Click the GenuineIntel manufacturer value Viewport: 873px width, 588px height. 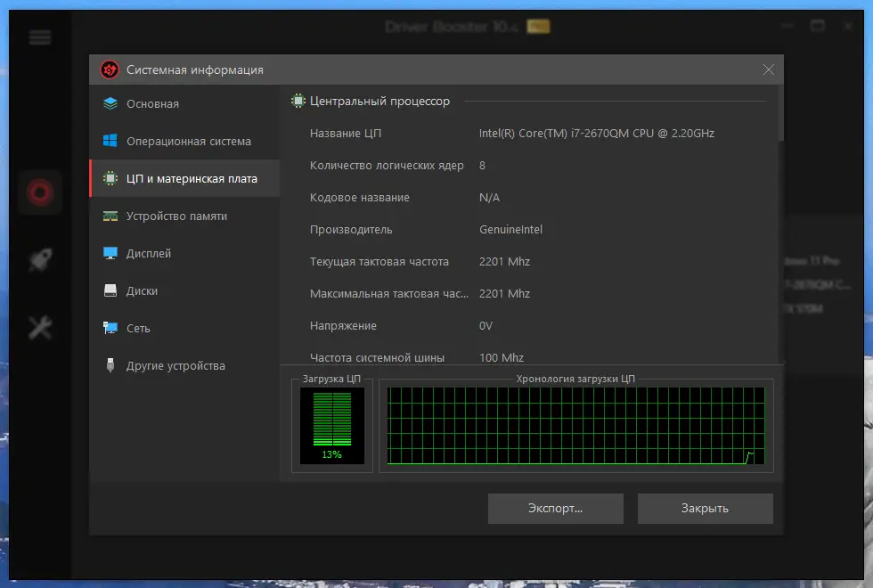click(x=510, y=230)
